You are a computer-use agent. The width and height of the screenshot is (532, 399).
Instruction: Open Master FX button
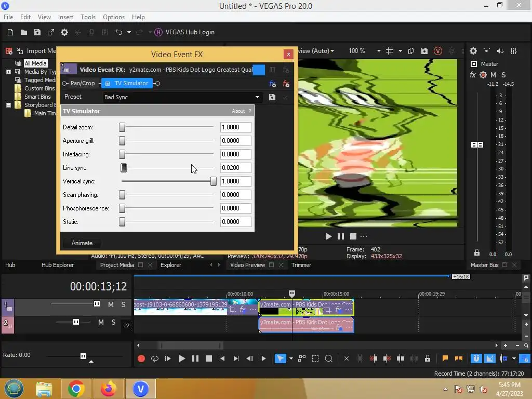473,75
